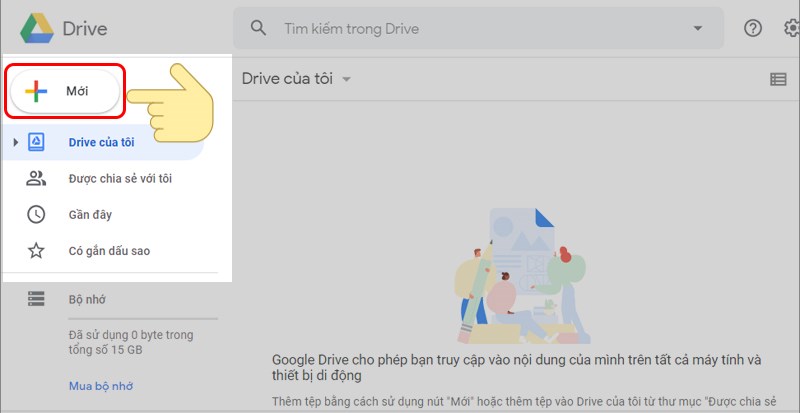Open search options dropdown arrow
800x413 pixels.
pyautogui.click(x=697, y=28)
